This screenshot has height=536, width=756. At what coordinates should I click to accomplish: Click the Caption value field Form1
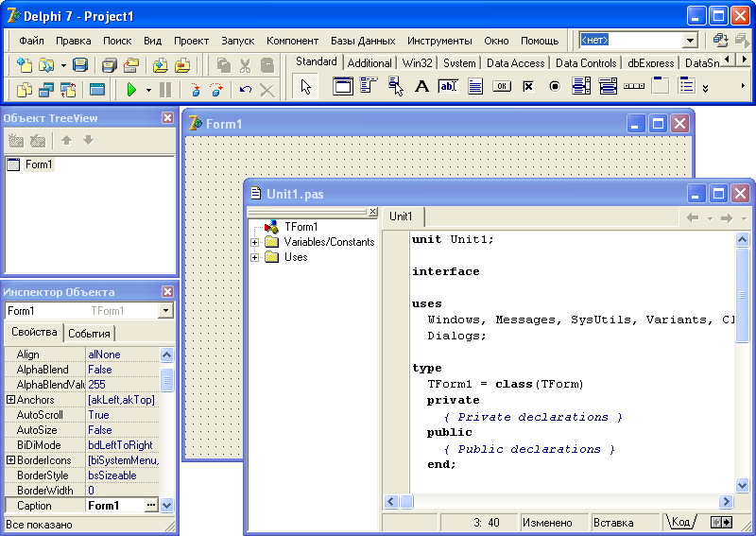point(115,506)
